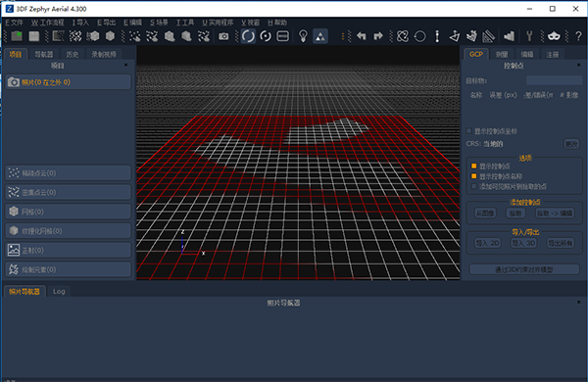Click the staircase bar chart icon
This screenshot has width=588, height=382.
pos(509,36)
